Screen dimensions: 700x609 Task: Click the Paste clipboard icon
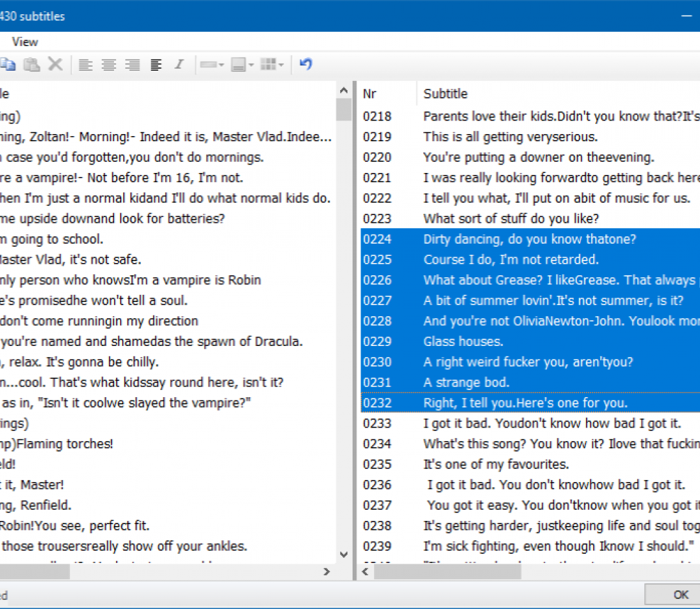(x=32, y=65)
